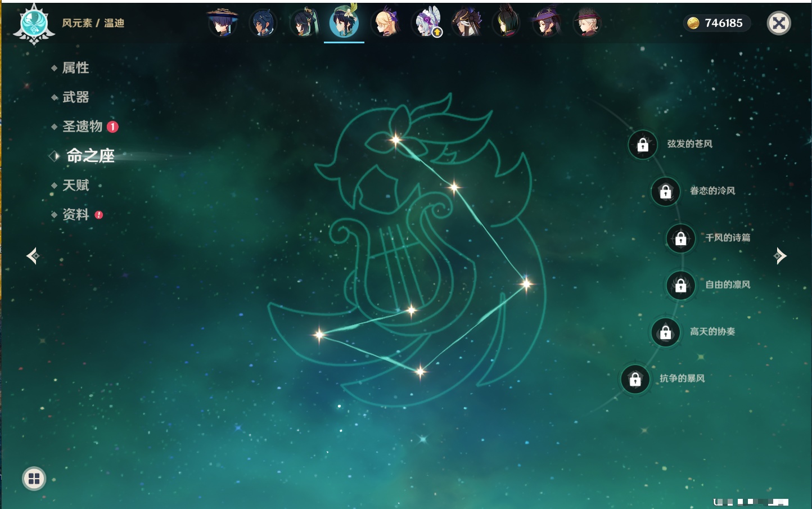This screenshot has width=812, height=509.
Task: Click the red 1 badge beside 圣遗物
Action: 112,127
